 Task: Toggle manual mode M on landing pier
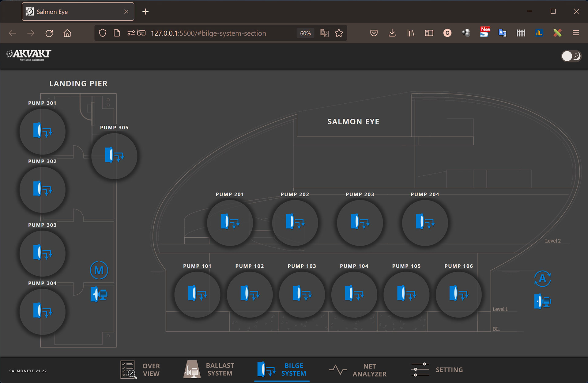tap(99, 270)
